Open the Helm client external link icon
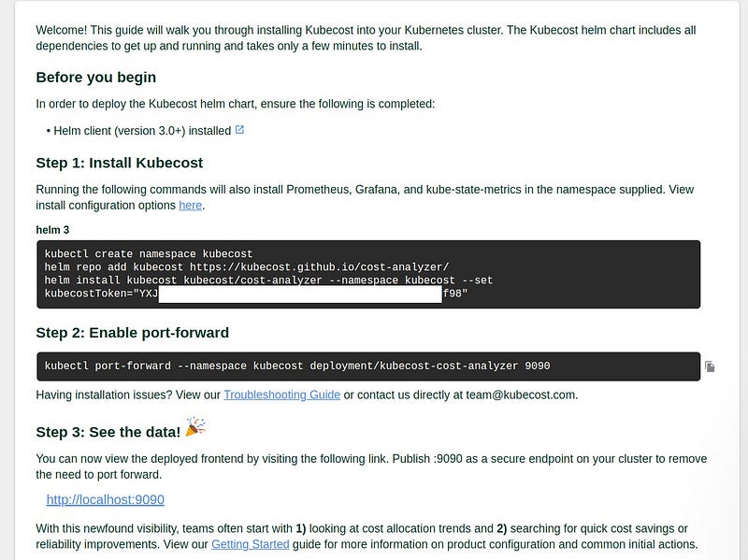The image size is (748, 560). (x=239, y=130)
